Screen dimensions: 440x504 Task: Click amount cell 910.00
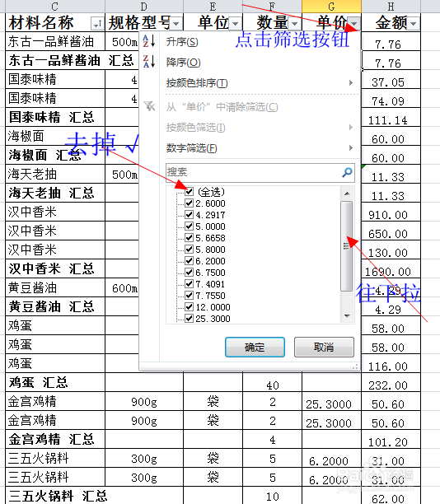click(x=391, y=212)
